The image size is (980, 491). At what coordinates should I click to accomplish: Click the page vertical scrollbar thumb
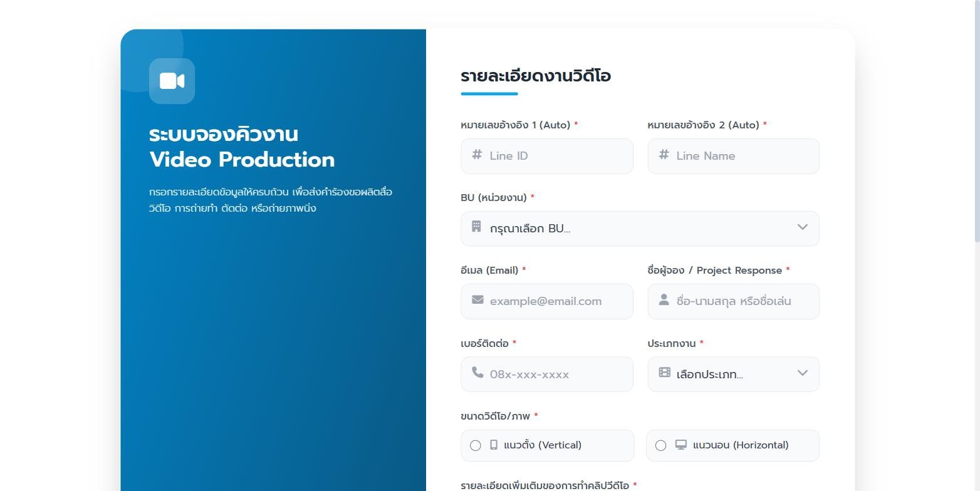[977, 120]
